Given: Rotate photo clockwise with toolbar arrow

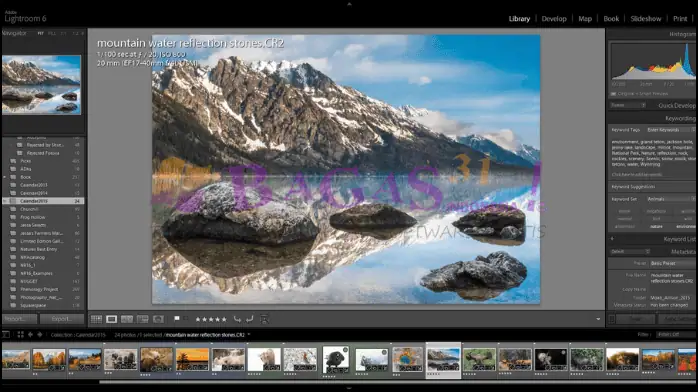Looking at the screenshot, I should [x=250, y=319].
